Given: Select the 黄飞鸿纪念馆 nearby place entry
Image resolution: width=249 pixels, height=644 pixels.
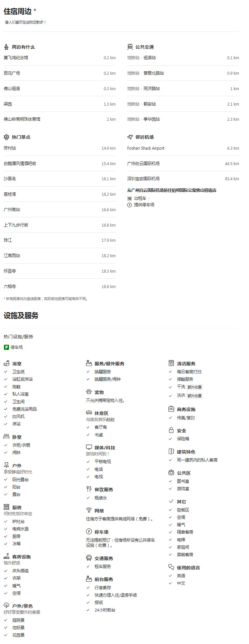Looking at the screenshot, I should point(16,58).
